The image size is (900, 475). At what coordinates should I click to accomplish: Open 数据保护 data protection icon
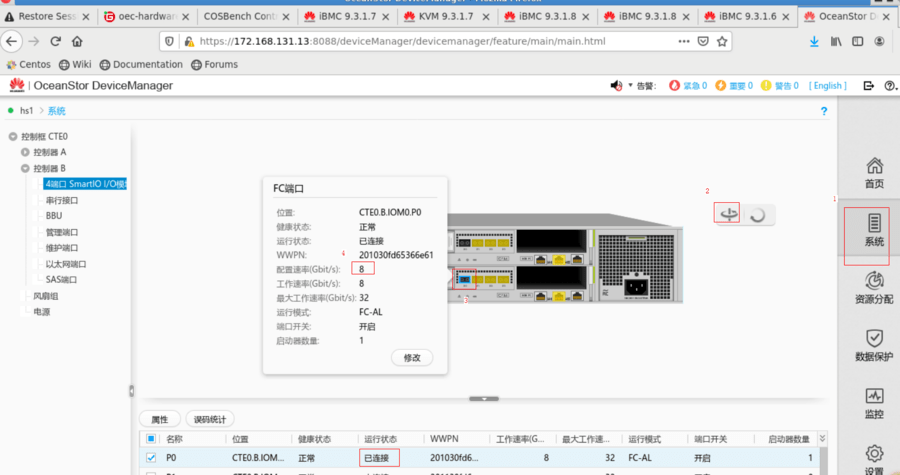click(x=874, y=344)
